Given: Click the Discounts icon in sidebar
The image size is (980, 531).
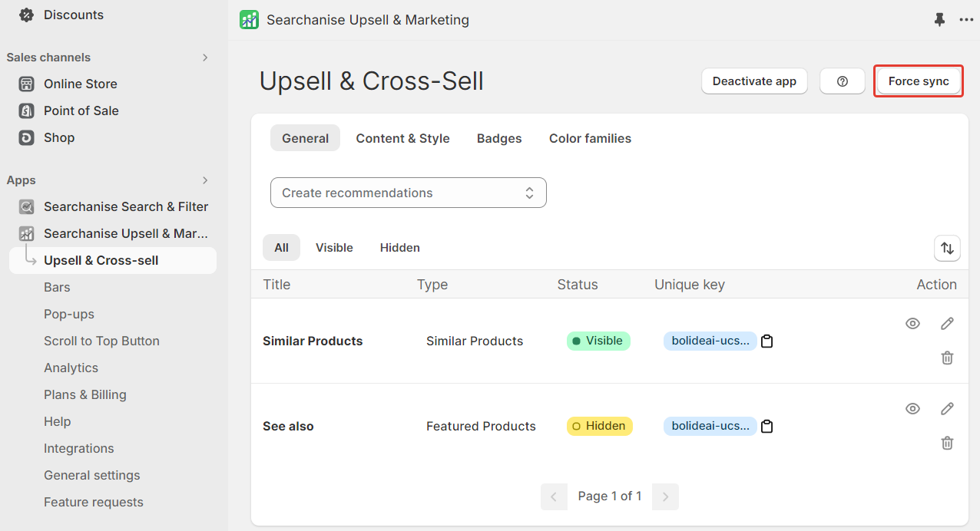Looking at the screenshot, I should pyautogui.click(x=26, y=15).
